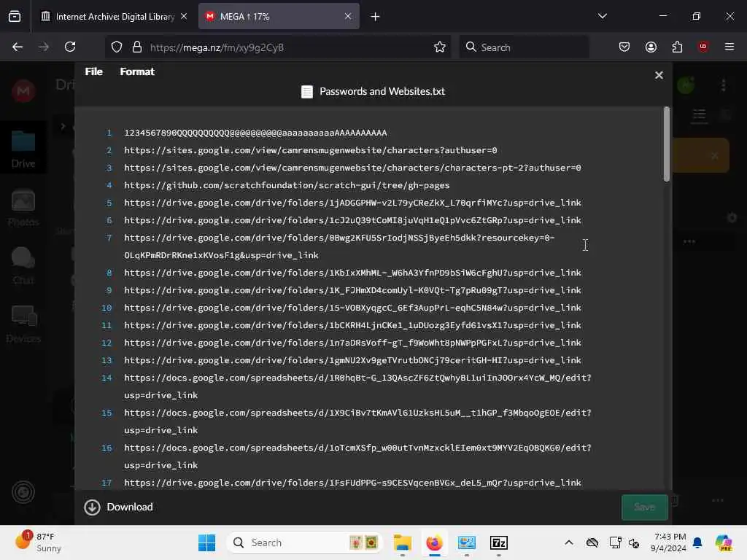Click the browser Search box
This screenshot has width=747, height=560.
[x=524, y=47]
